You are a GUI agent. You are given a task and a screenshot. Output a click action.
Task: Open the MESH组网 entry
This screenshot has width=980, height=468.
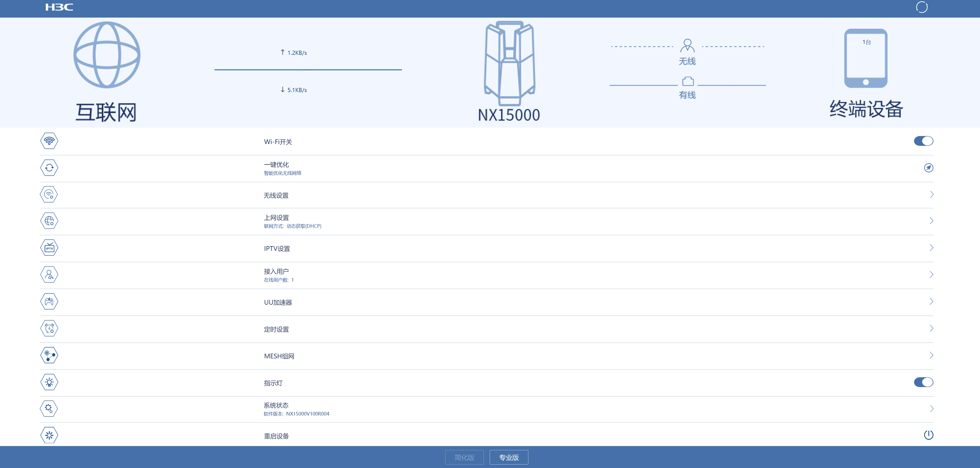point(279,356)
